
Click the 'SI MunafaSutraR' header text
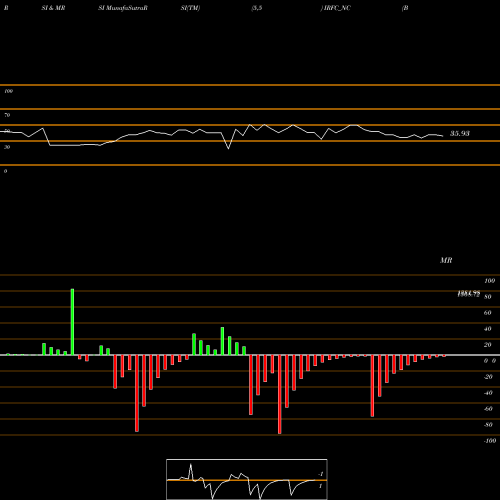point(123,8)
